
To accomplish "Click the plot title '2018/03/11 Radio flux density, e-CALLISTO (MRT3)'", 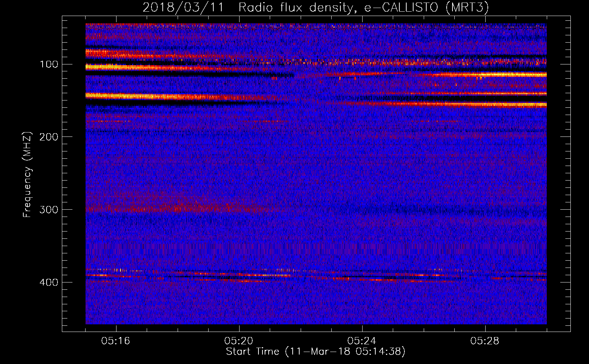I will (316, 8).
